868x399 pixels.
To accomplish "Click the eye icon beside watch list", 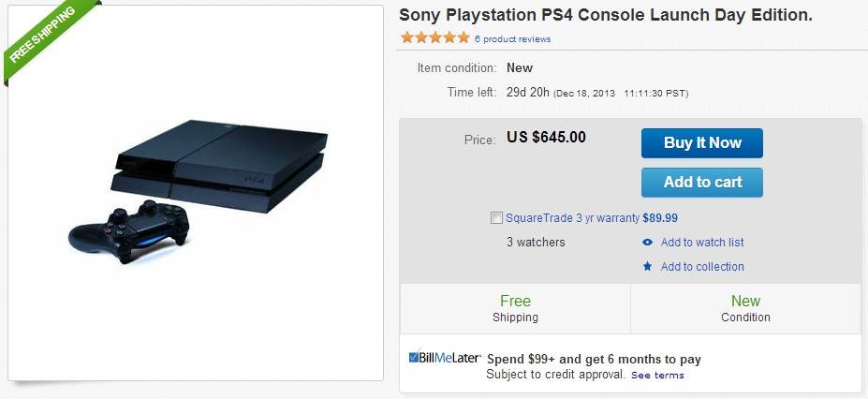I will click(647, 243).
